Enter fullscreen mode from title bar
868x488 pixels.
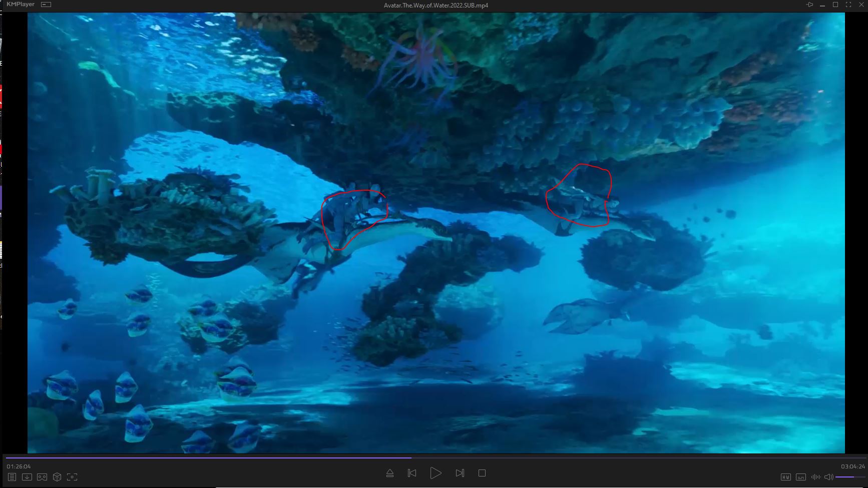[x=848, y=5]
